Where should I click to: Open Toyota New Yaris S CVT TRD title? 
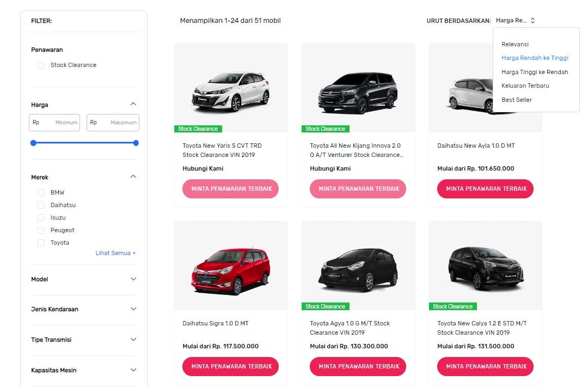click(x=222, y=150)
